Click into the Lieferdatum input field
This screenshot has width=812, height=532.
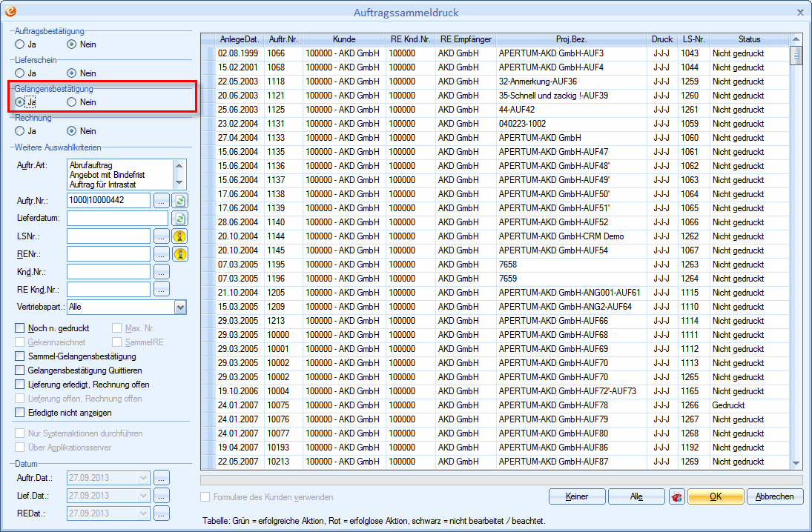click(118, 219)
